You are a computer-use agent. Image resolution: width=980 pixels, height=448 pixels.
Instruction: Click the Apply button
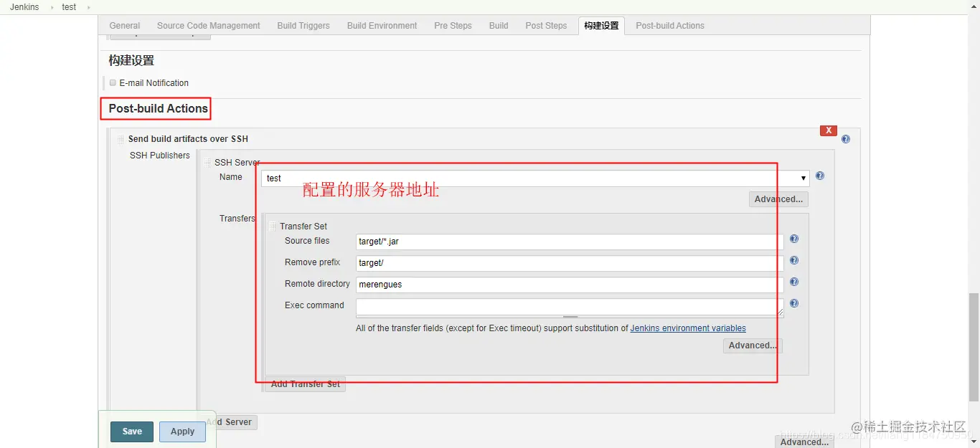coord(182,432)
